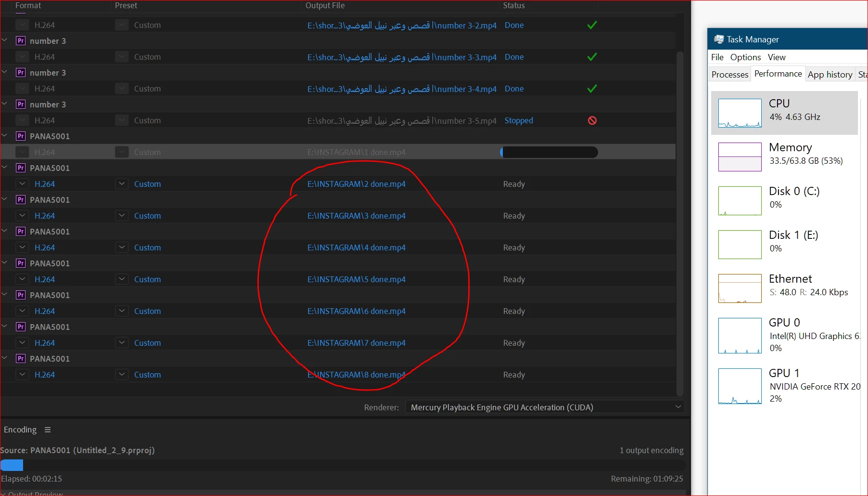The width and height of the screenshot is (868, 496).
Task: Open format dropdown for 5 done.mp4 row
Action: [22, 279]
